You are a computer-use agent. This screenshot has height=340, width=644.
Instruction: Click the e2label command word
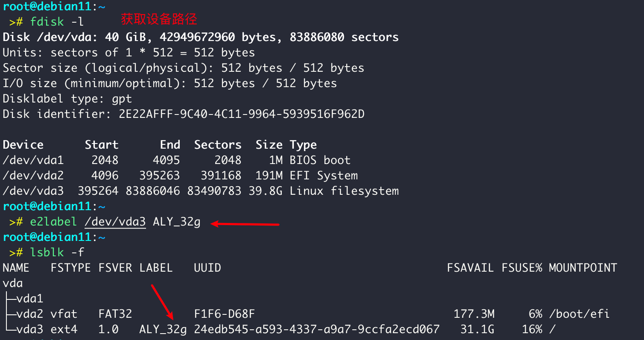click(53, 222)
